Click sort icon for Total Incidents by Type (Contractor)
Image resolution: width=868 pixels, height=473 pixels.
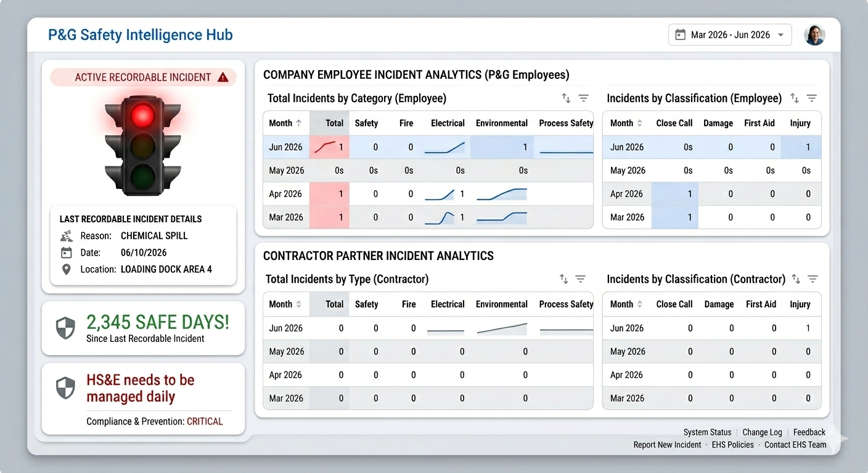click(x=563, y=279)
